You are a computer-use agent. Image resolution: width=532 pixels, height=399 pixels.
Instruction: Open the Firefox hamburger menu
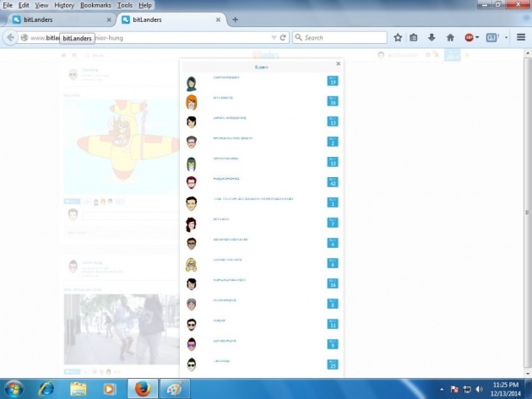tap(521, 37)
